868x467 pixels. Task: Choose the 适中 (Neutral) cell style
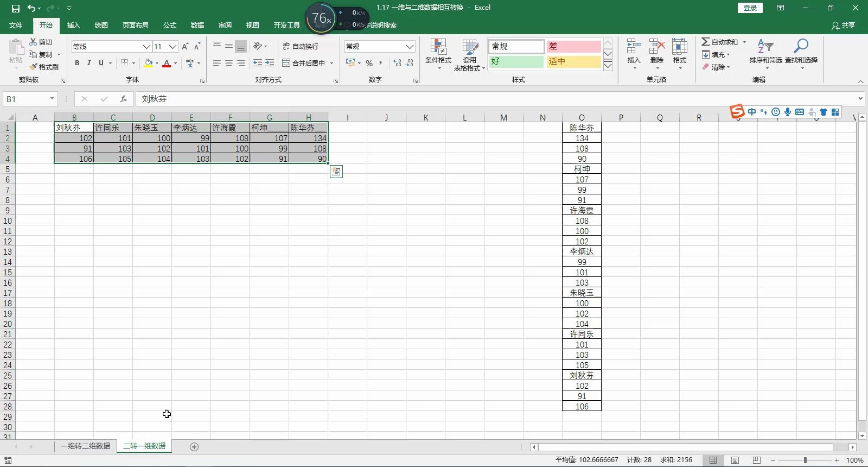point(573,61)
